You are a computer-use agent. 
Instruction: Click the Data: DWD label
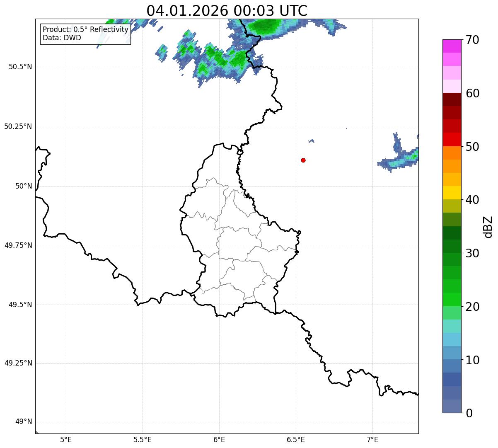[62, 38]
